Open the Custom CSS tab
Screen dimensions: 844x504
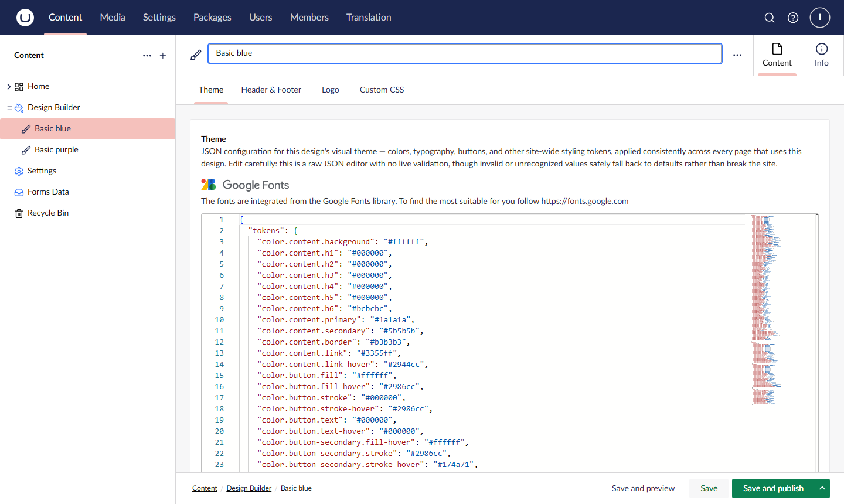[382, 90]
